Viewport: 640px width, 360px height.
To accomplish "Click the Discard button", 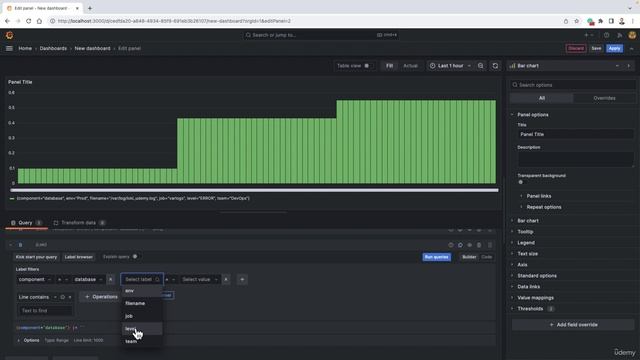I will pos(576,48).
